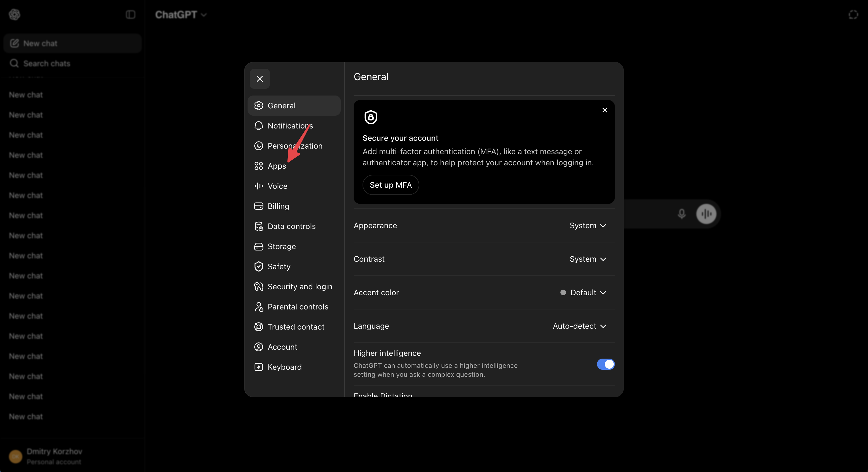
Task: Click the New chat pencil icon
Action: click(14, 43)
